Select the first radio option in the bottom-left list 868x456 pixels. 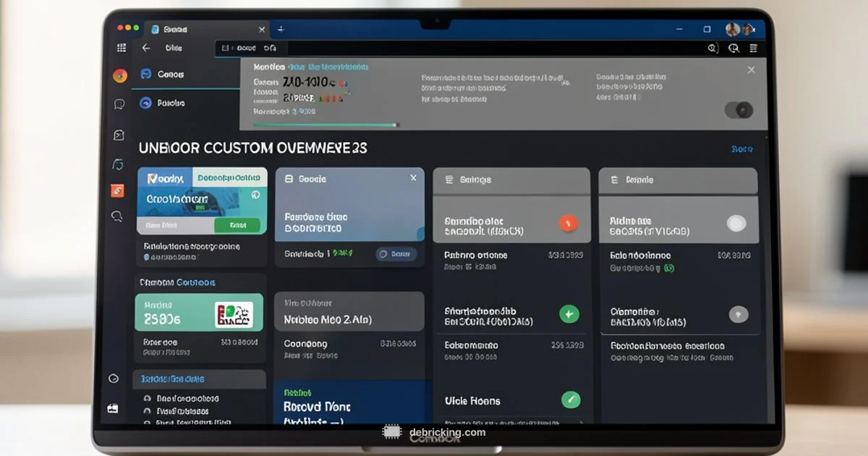tap(148, 398)
